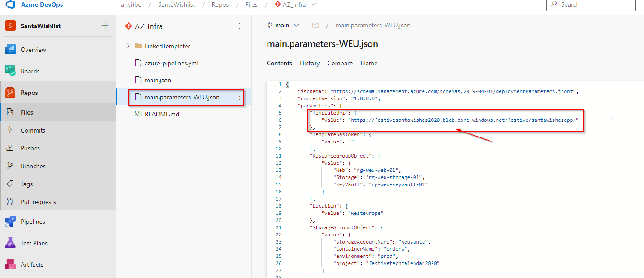This screenshot has height=278, width=644.
Task: Click the Commits icon in sidebar
Action: point(10,130)
